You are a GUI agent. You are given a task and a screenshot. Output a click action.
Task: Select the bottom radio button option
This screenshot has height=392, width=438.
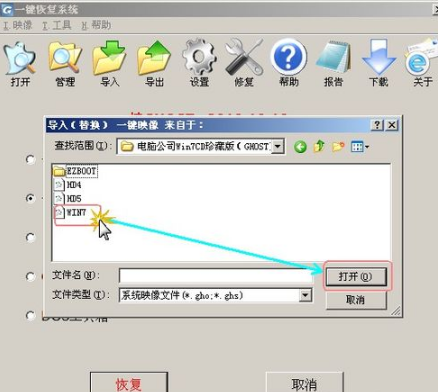pyautogui.click(x=30, y=315)
